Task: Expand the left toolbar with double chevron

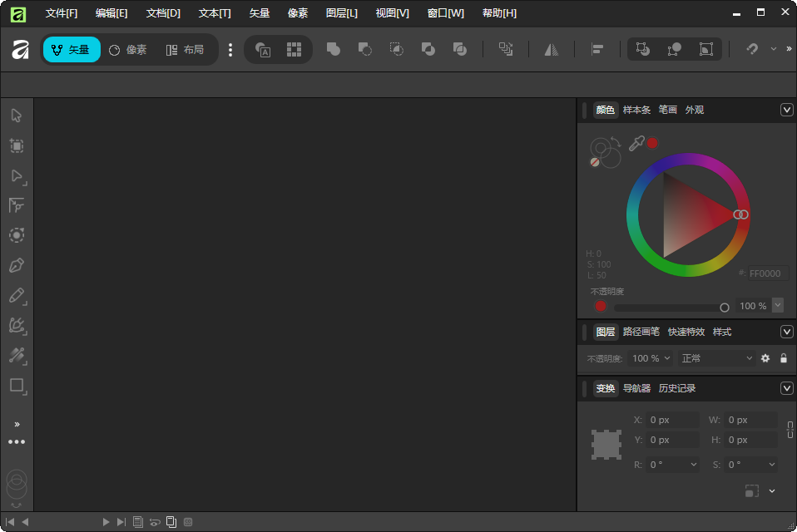Action: pos(17,425)
